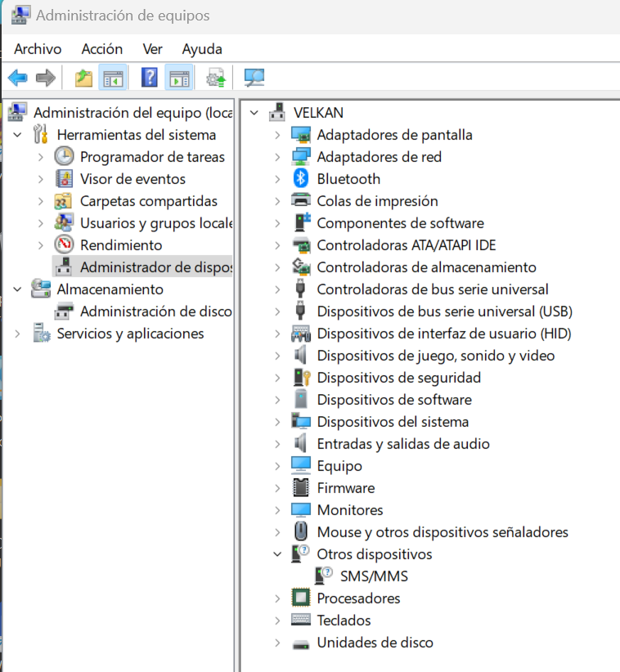Click the Administración de equipos title icon
Image resolution: width=620 pixels, height=672 pixels.
click(x=20, y=15)
